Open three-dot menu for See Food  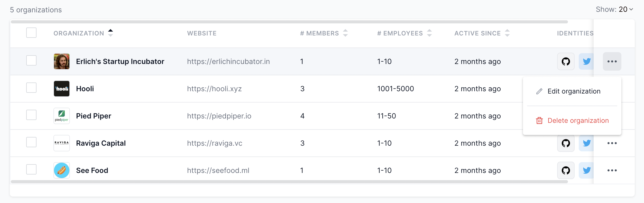click(x=612, y=170)
